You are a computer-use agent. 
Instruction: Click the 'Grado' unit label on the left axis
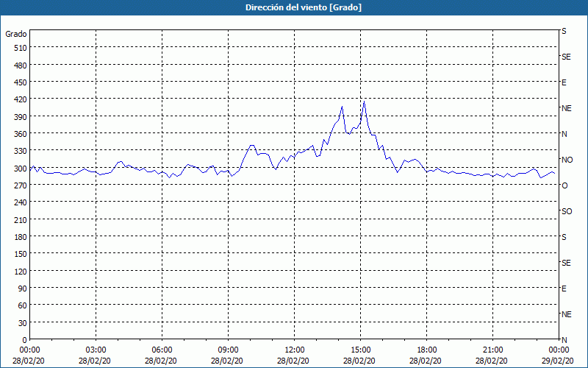pyautogui.click(x=16, y=34)
